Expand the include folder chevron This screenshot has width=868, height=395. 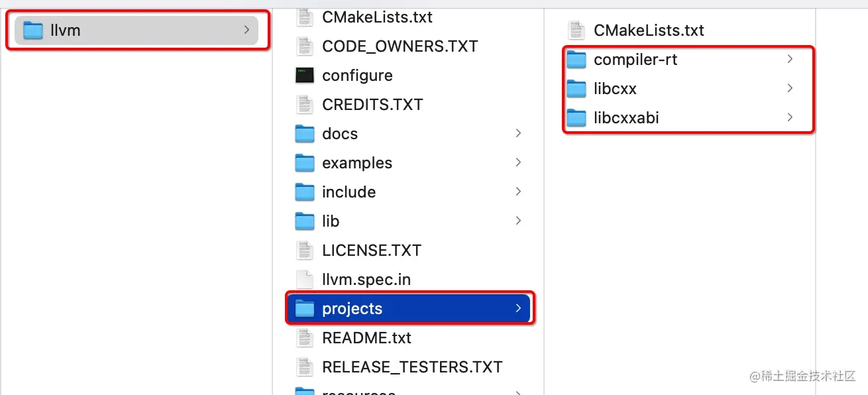(518, 192)
